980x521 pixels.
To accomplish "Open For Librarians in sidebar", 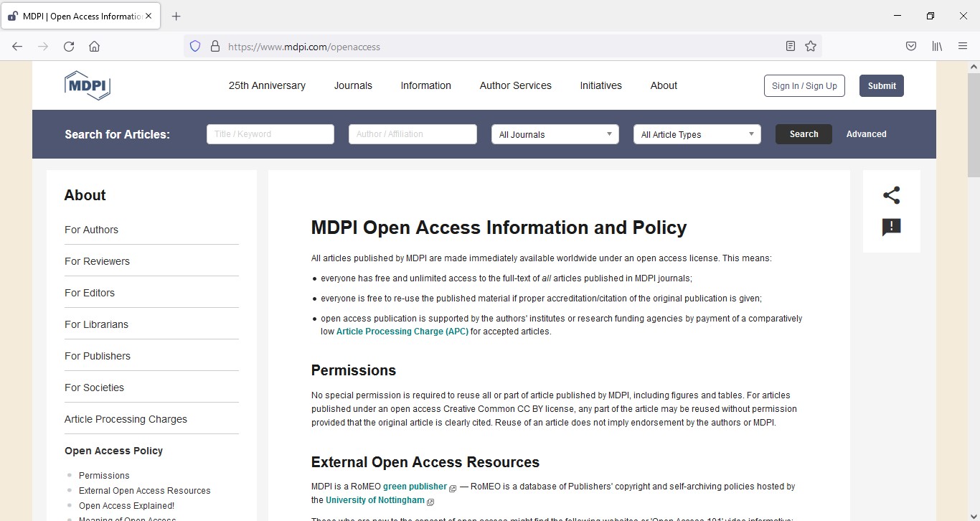I will pyautogui.click(x=96, y=324).
